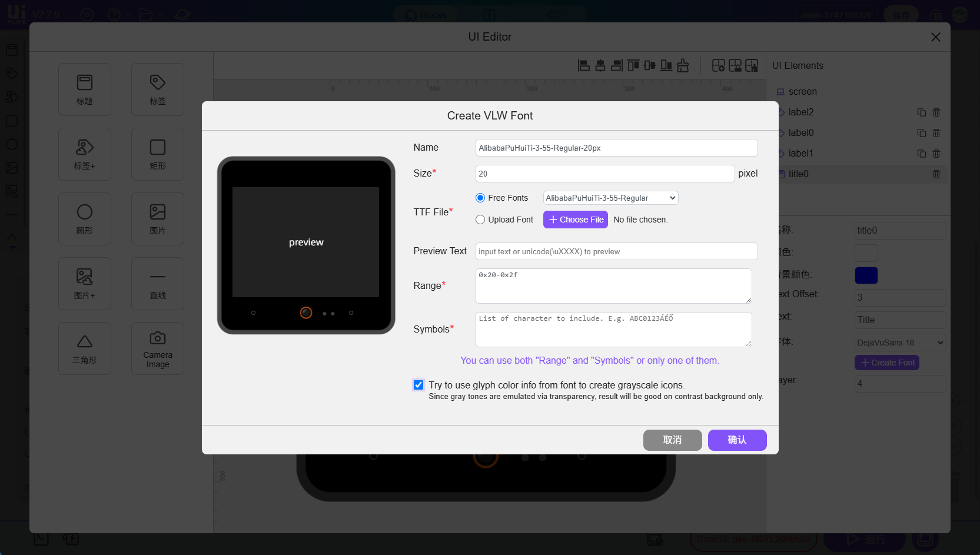The height and width of the screenshot is (555, 980).
Task: Open the AlibabaPuHuiTi free fonts dropdown
Action: [x=610, y=198]
